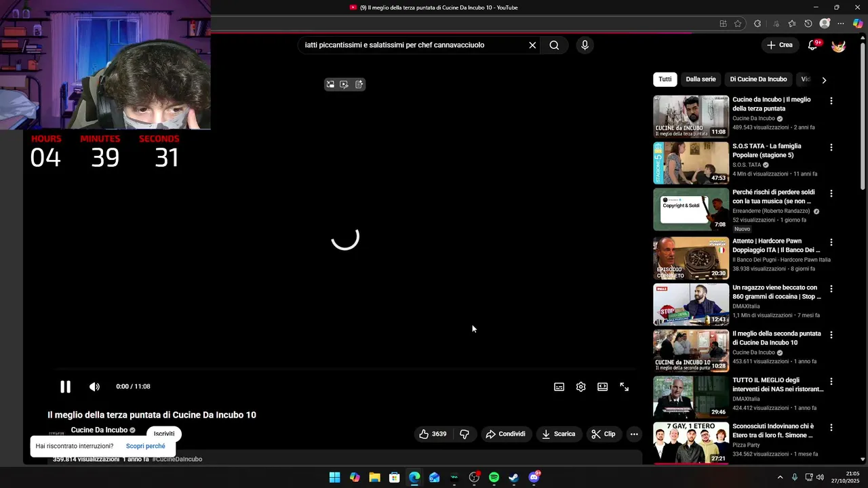
Task: Open YouTube notifications bell
Action: click(x=812, y=45)
